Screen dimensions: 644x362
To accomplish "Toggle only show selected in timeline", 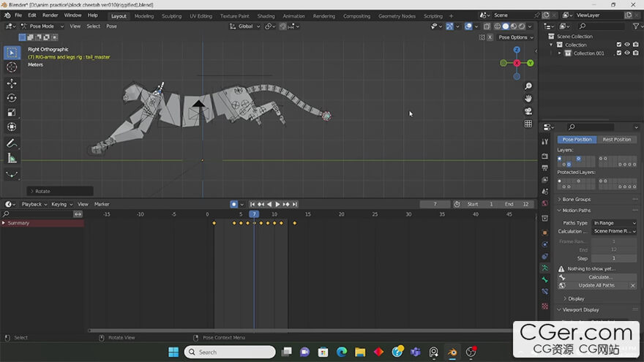I will coord(78,214).
